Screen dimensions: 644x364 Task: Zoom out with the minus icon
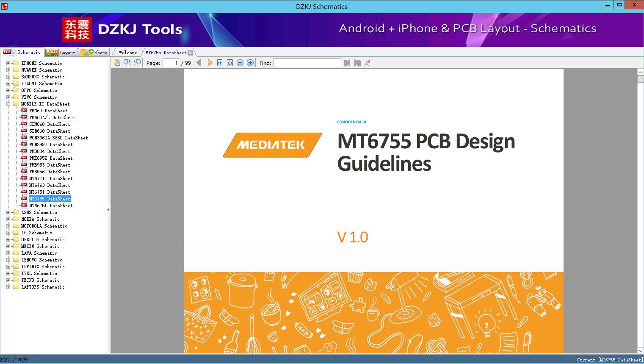240,63
